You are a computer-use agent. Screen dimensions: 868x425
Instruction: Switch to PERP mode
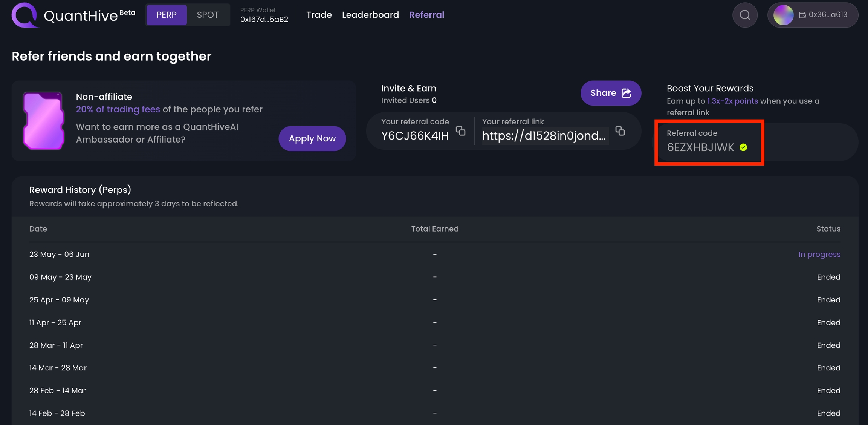pyautogui.click(x=167, y=15)
